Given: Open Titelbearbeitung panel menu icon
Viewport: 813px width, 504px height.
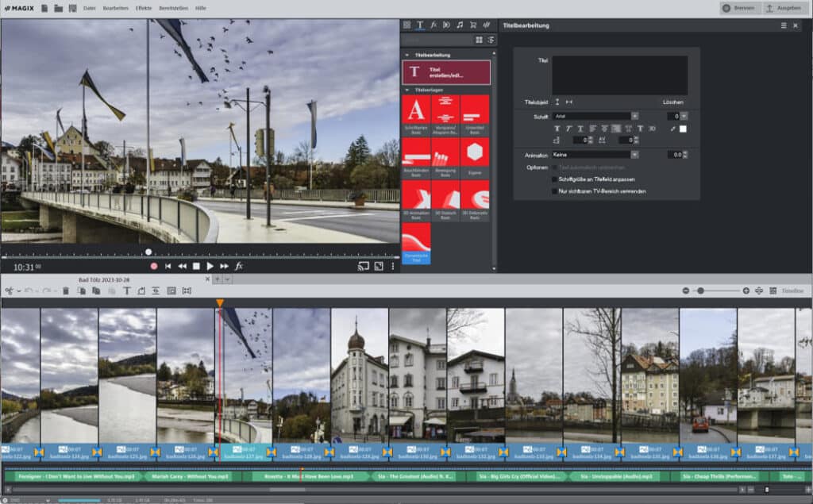Looking at the screenshot, I should (784, 25).
